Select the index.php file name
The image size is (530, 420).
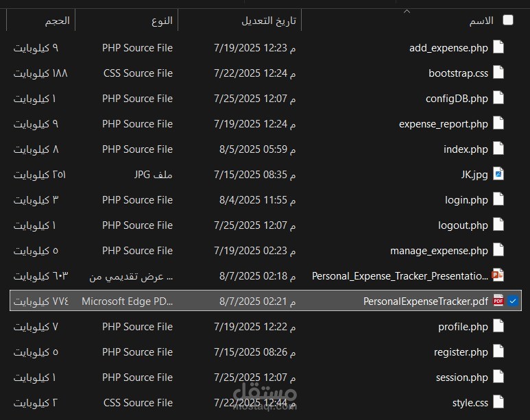click(466, 149)
